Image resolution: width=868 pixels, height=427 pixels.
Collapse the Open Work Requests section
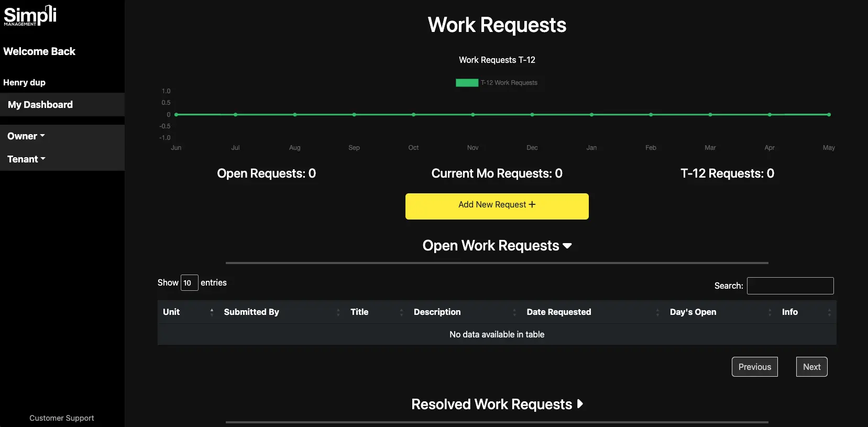(497, 246)
